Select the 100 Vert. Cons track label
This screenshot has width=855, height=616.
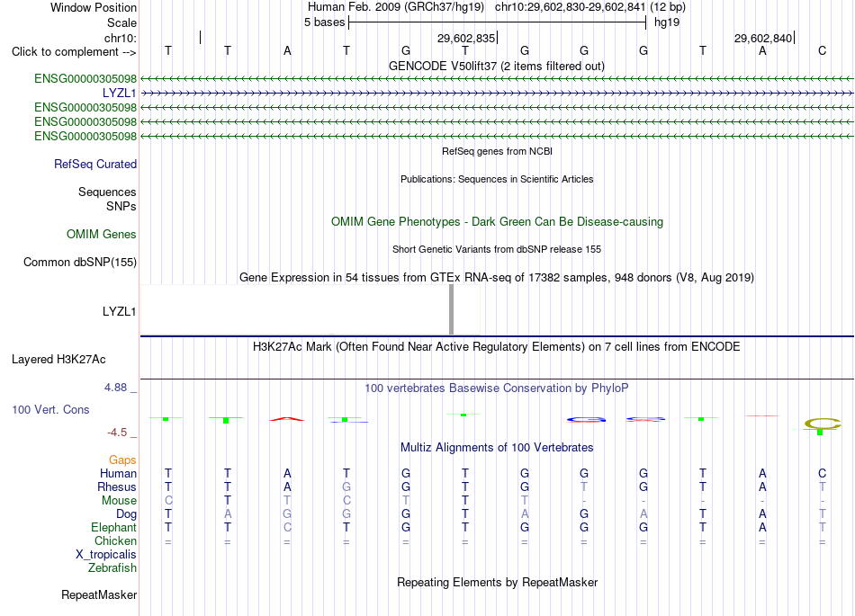click(x=50, y=409)
